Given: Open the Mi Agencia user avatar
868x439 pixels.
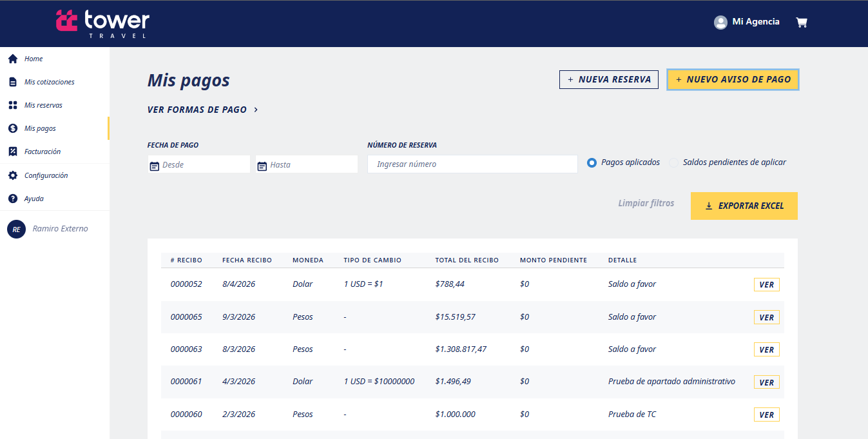Looking at the screenshot, I should click(x=720, y=23).
